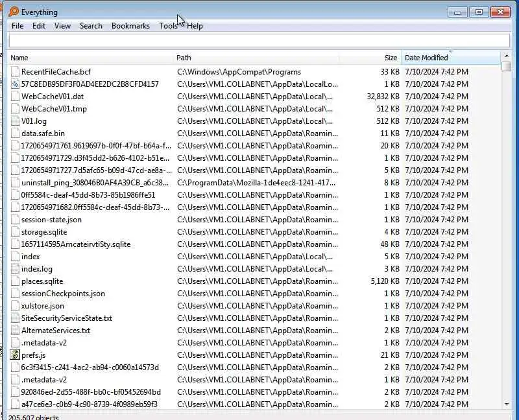Select icon of 1657114595AmcateirvtiSty.sqlite
This screenshot has width=519, height=420.
pos(15,244)
